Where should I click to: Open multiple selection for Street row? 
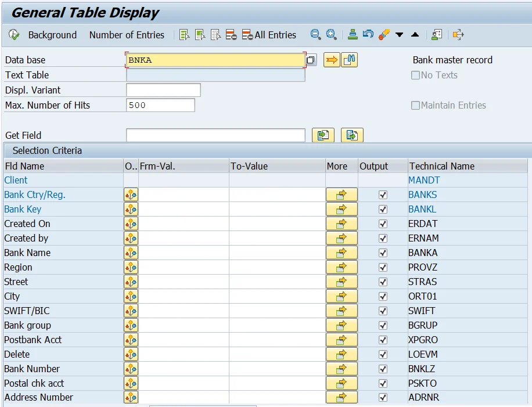pos(342,282)
